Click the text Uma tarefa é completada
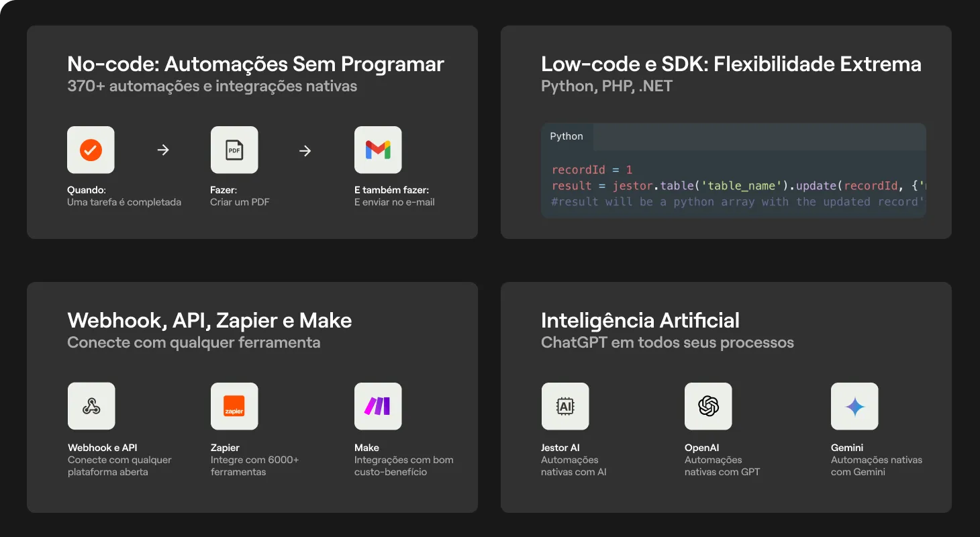Viewport: 980px width, 537px height. (x=124, y=202)
